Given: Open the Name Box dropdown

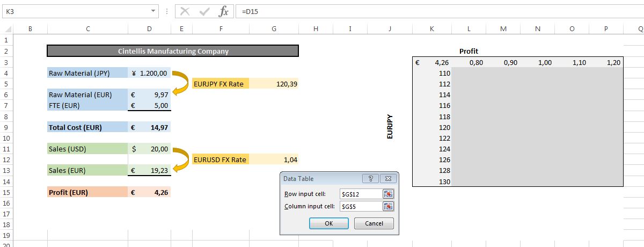Looking at the screenshot, I should (153, 11).
